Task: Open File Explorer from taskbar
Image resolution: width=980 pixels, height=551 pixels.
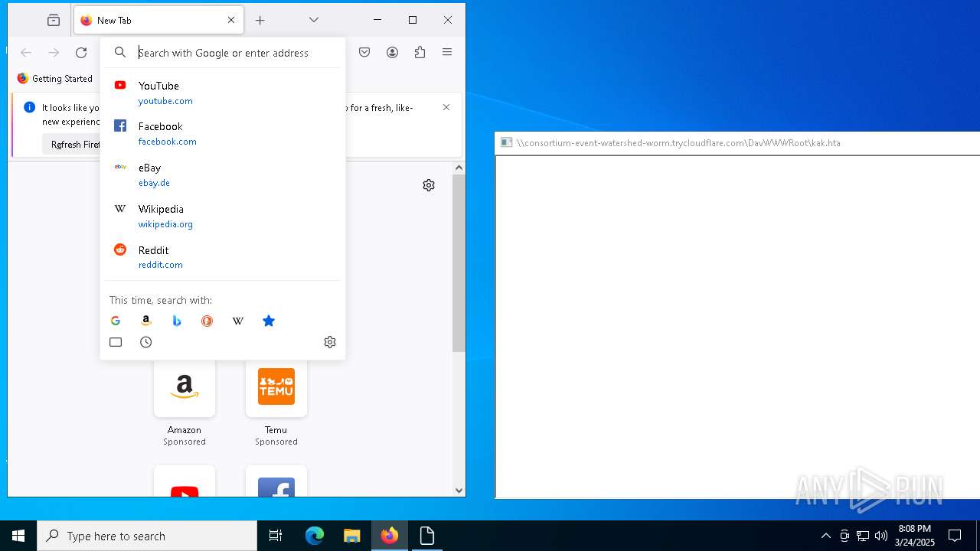Action: point(352,536)
